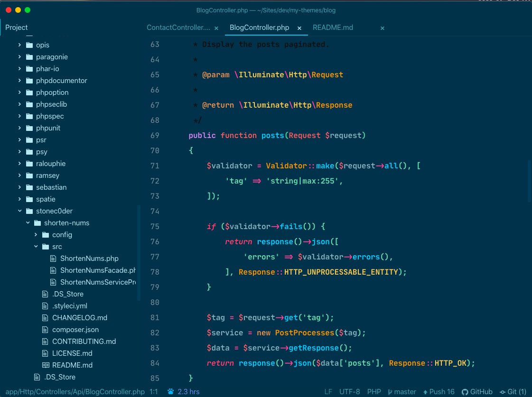Click the ShortenNumsServiceProvider file icon
The width and height of the screenshot is (532, 397).
[53, 282]
